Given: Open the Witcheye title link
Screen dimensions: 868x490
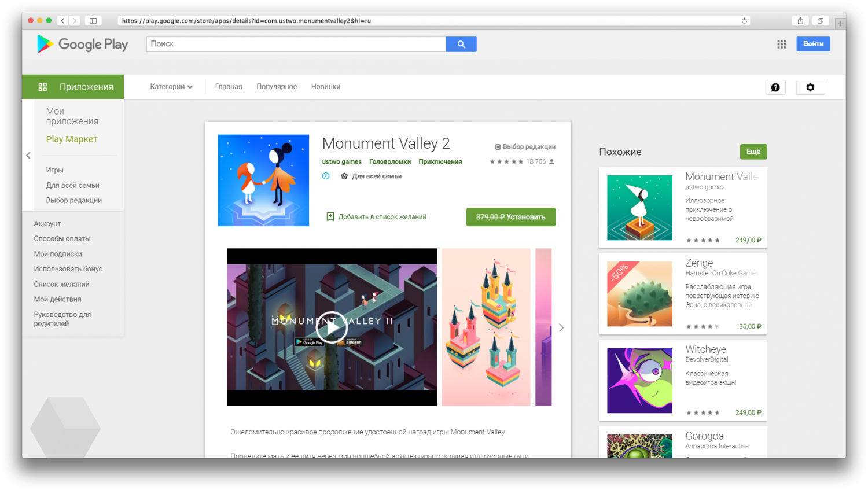Looking at the screenshot, I should (705, 349).
